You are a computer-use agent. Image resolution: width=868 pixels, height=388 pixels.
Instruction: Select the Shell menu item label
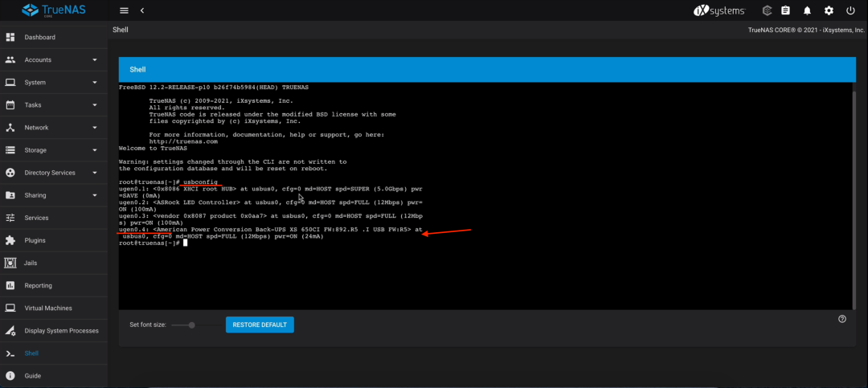pyautogui.click(x=31, y=353)
